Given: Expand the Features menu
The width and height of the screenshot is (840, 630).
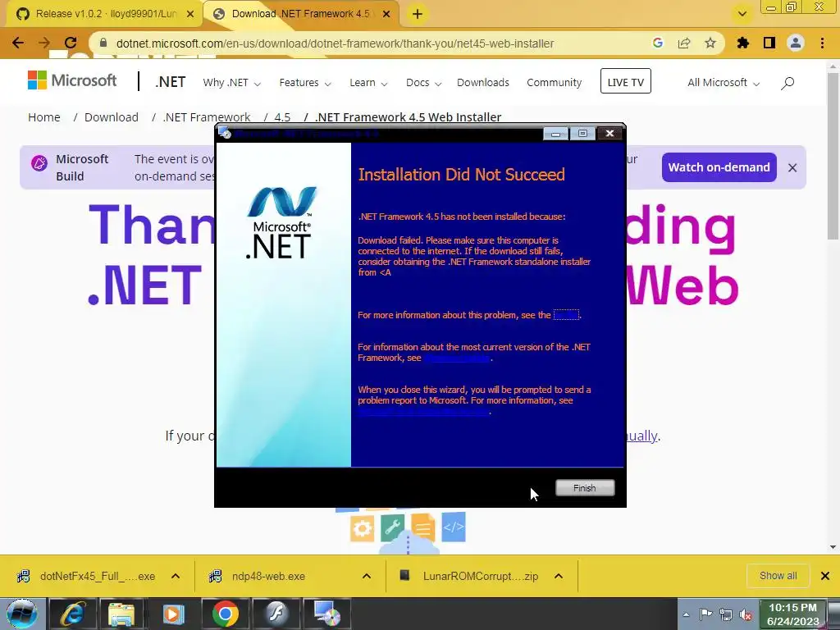Looking at the screenshot, I should coord(305,83).
